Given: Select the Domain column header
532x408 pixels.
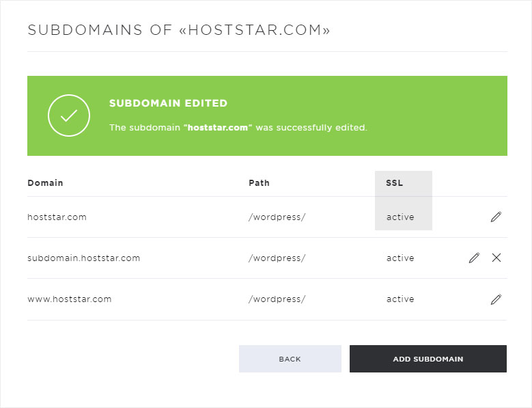Looking at the screenshot, I should (x=45, y=183).
